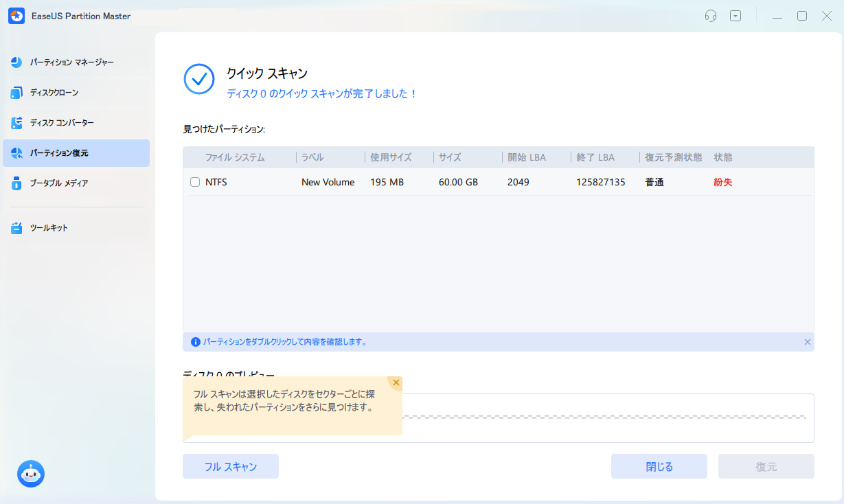Dismiss the yellow full scan tooltip
This screenshot has height=504, width=844.
396,382
